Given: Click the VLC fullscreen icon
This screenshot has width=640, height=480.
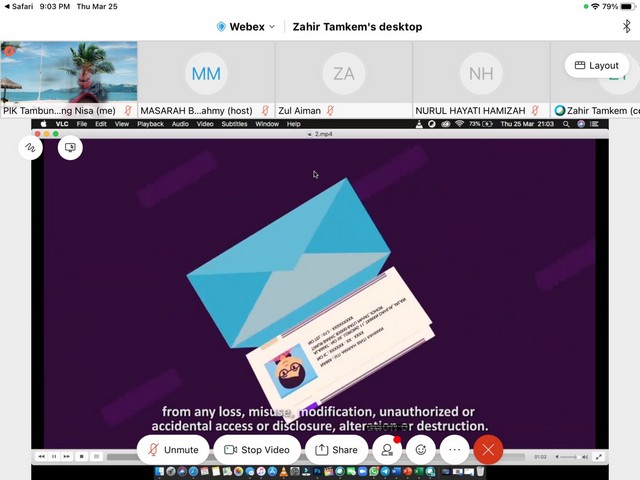Looking at the screenshot, I should (x=599, y=457).
